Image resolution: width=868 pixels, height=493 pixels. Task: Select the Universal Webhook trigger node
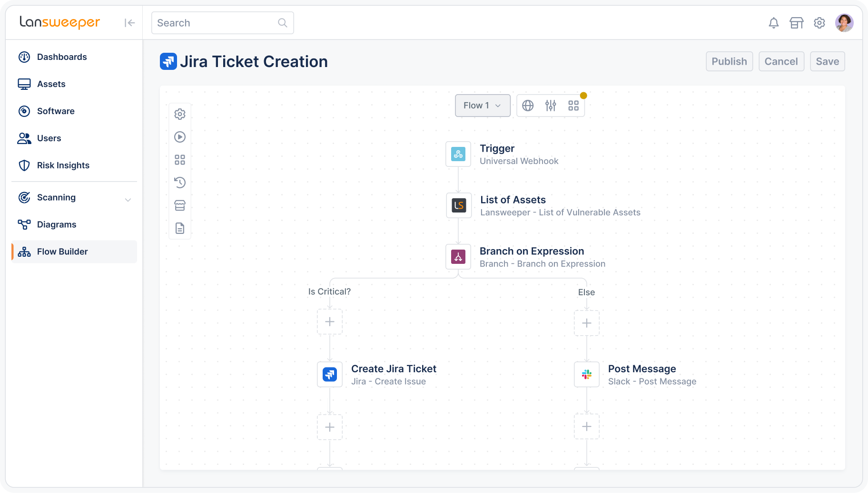click(x=458, y=154)
